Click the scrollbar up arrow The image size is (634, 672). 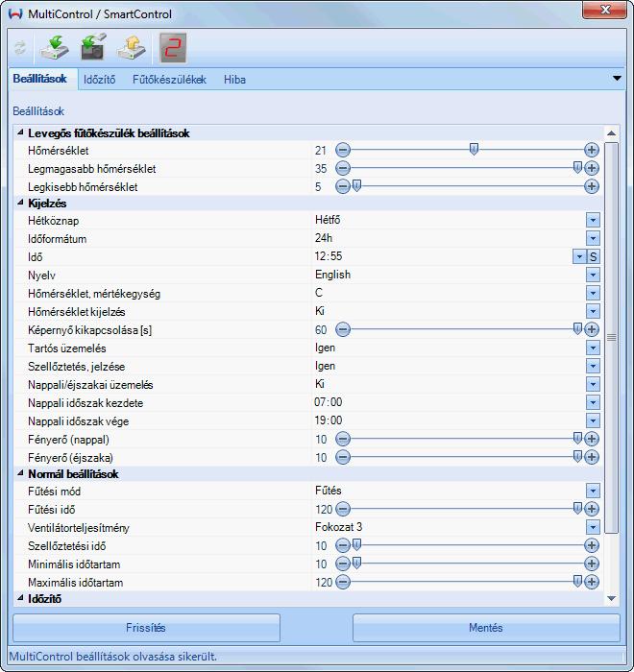click(x=612, y=133)
